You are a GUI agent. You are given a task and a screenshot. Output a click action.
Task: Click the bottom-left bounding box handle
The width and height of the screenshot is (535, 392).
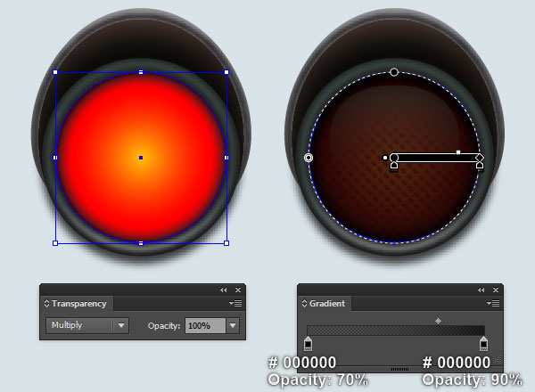point(55,243)
